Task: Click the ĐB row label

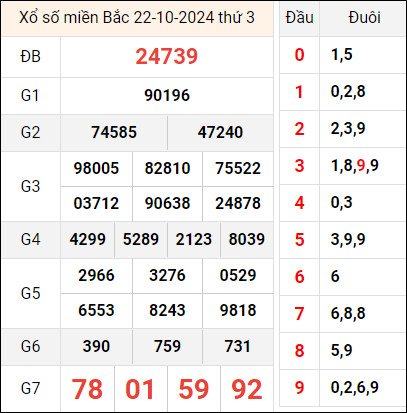Action: 30,57
